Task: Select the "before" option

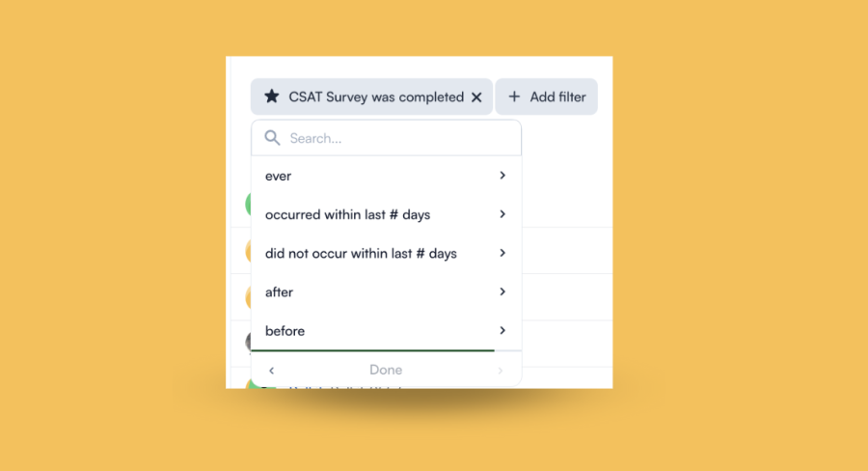Action: click(x=387, y=331)
